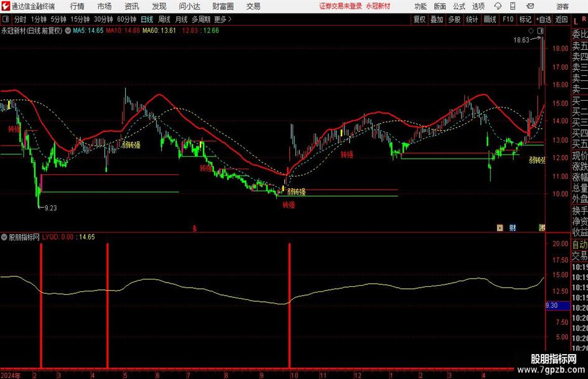Screen dimensions: 588x379
Task: Click the Tongdaxin red logo icon
Action: pyautogui.click(x=6, y=6)
